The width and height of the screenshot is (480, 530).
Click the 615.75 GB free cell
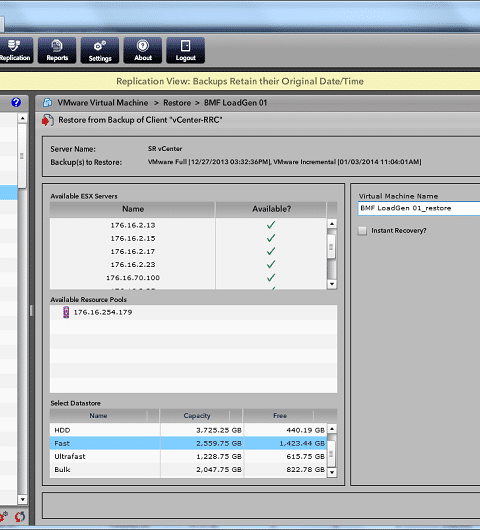[305, 457]
